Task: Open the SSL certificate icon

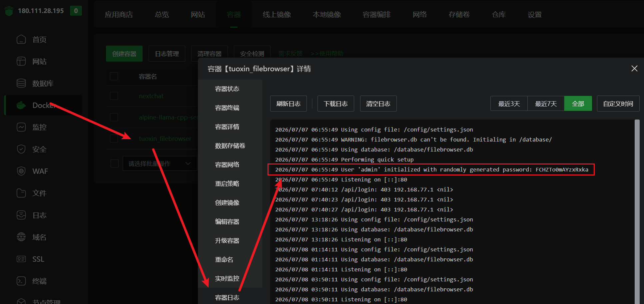Action: 21,259
